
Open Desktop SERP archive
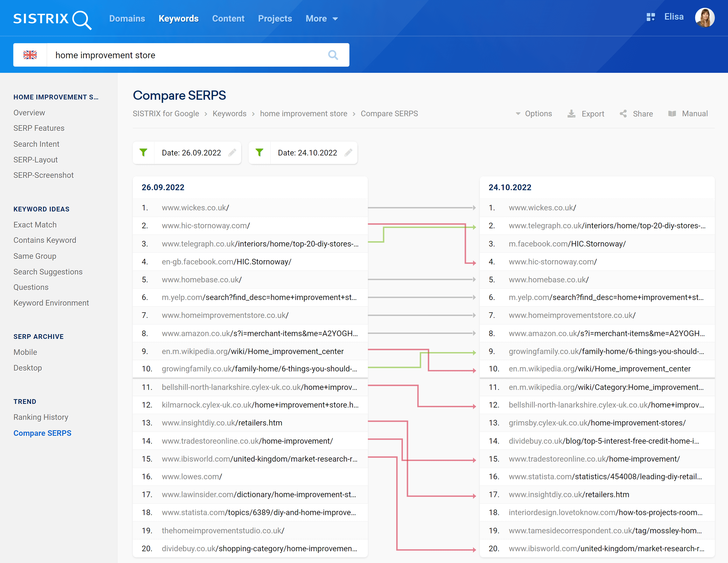click(x=28, y=368)
